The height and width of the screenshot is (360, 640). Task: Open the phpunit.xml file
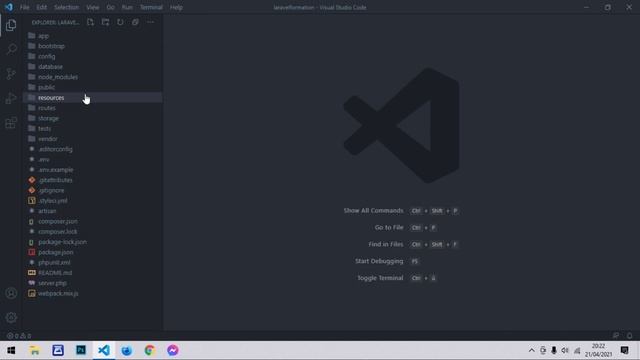tap(93, 262)
